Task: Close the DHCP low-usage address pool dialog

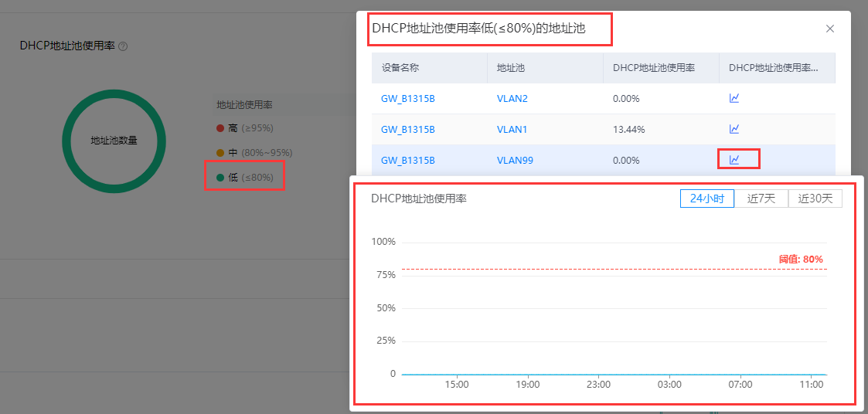Action: tap(829, 29)
